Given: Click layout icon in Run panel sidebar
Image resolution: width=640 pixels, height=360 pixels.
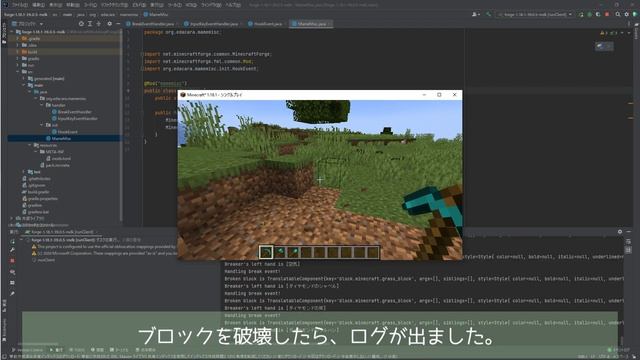Looking at the screenshot, I should click(x=12, y=283).
